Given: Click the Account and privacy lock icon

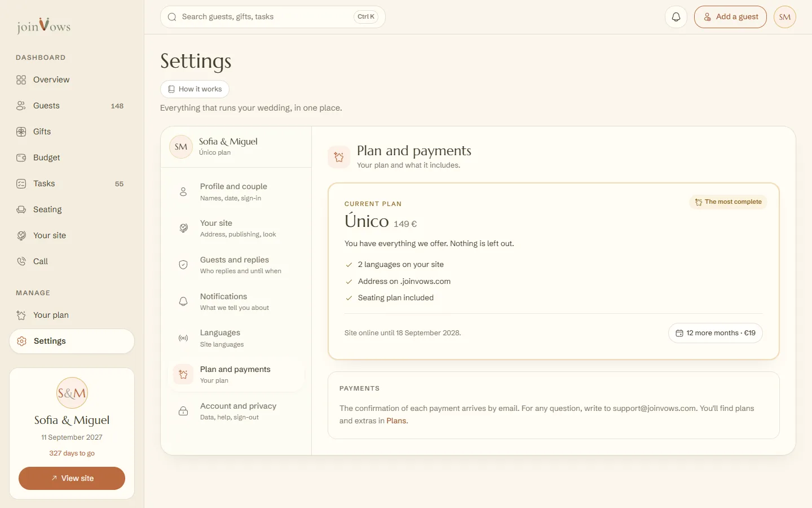Looking at the screenshot, I should click(183, 411).
